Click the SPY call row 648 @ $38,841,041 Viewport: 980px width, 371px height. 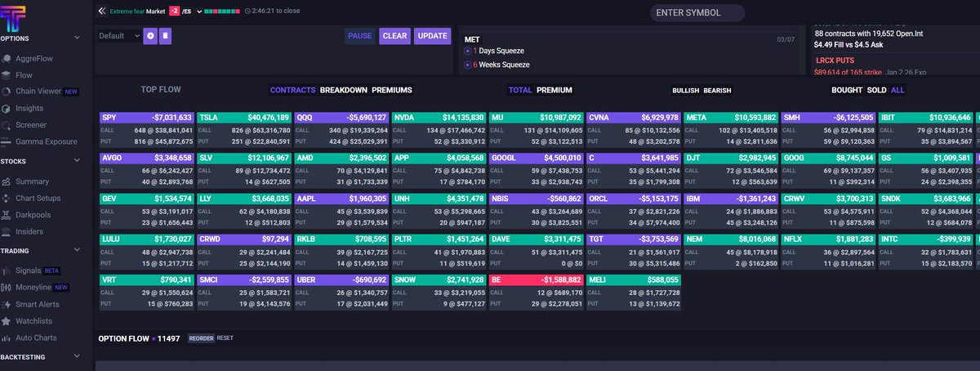(x=146, y=130)
